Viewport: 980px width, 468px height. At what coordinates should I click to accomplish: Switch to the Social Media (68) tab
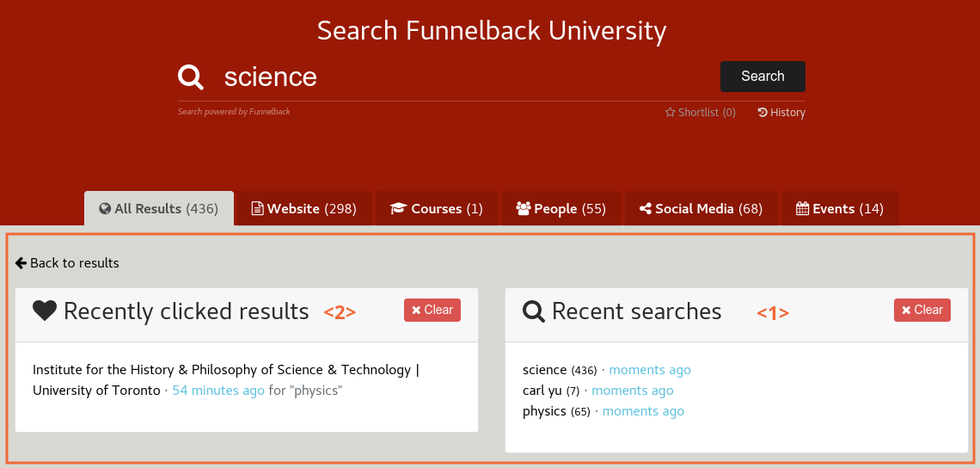pyautogui.click(x=701, y=208)
